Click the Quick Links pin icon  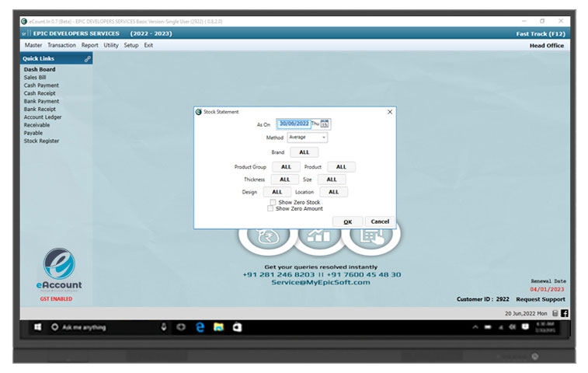(87, 59)
